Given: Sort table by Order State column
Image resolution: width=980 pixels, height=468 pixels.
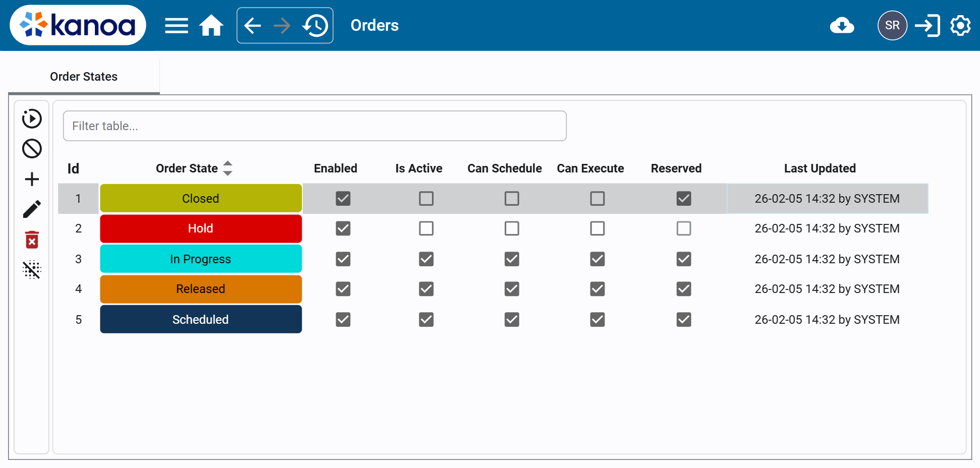Looking at the screenshot, I should click(228, 168).
